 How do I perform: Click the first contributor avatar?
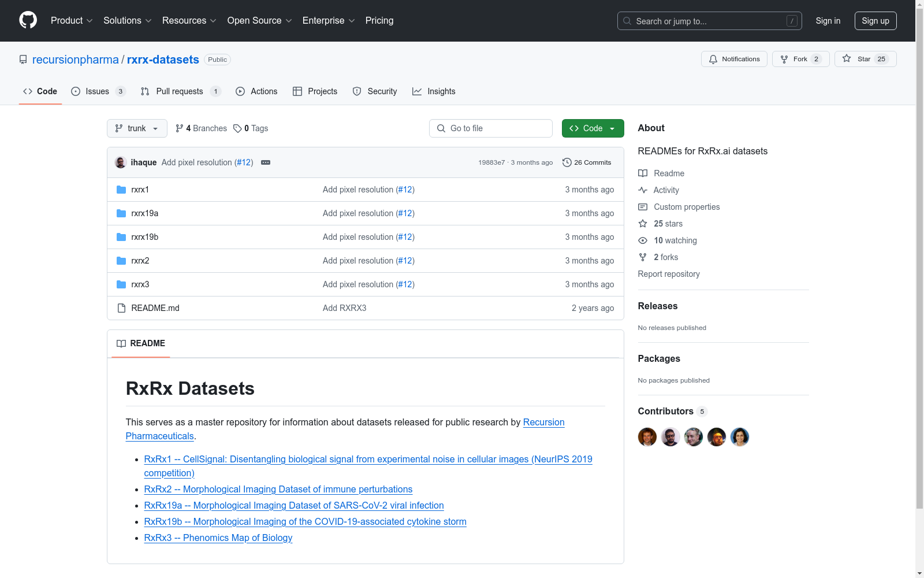pyautogui.click(x=647, y=437)
